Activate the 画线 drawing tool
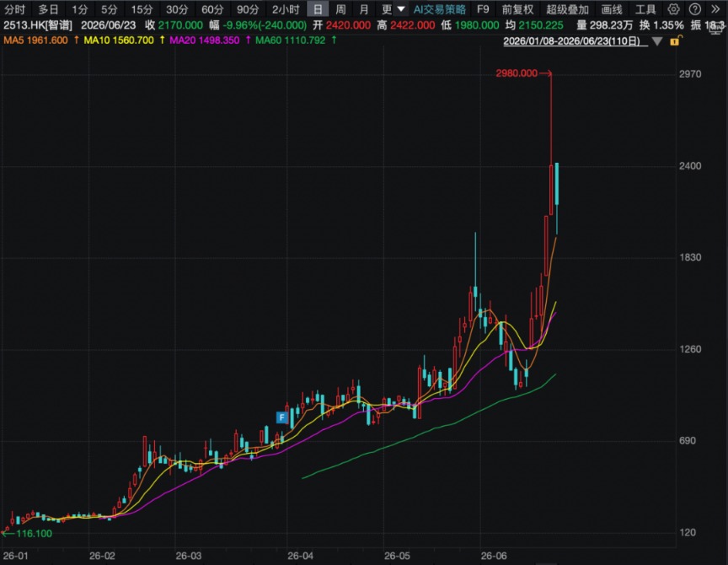 (612, 9)
